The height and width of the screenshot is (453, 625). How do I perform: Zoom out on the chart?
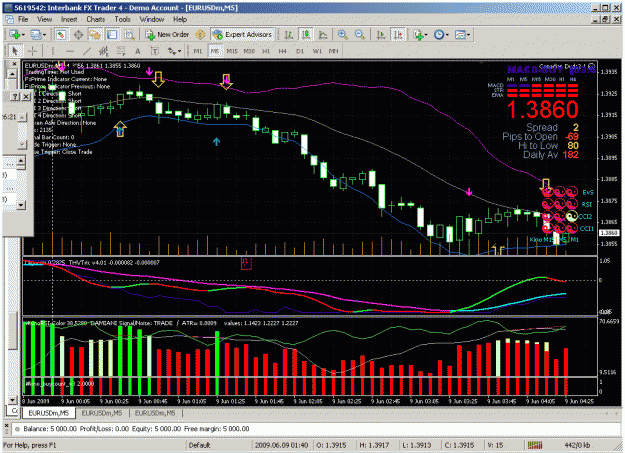pyautogui.click(x=360, y=35)
